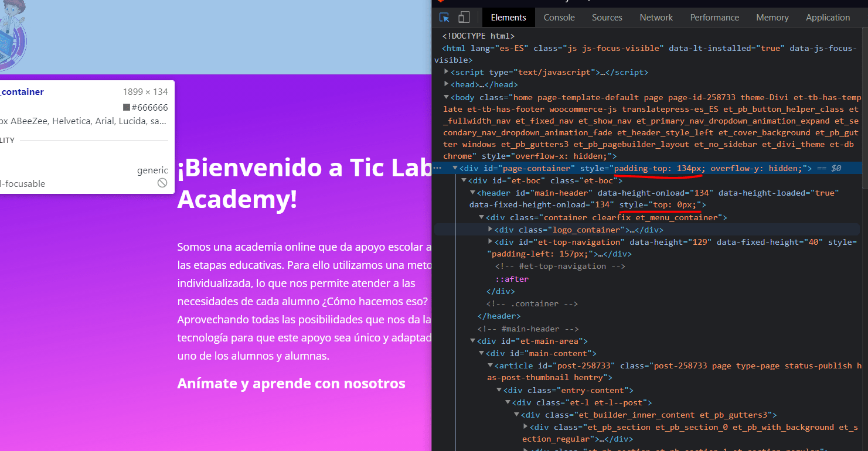This screenshot has width=868, height=451.
Task: Expand the et_pb_section_0 div node
Action: [x=526, y=427]
